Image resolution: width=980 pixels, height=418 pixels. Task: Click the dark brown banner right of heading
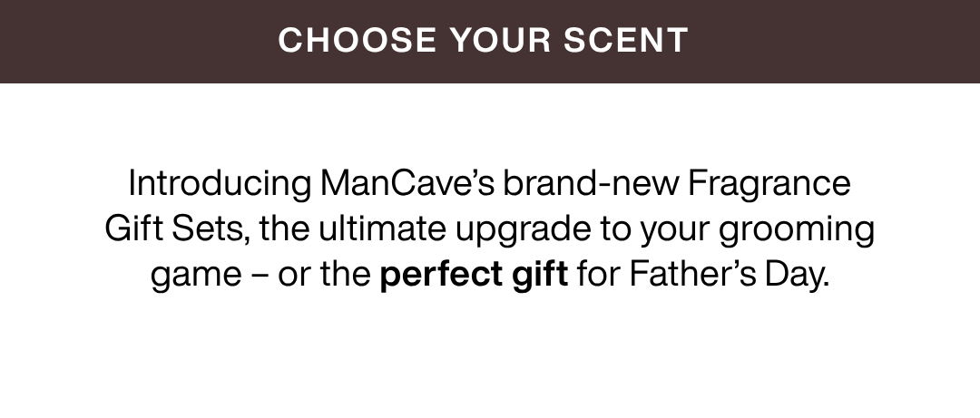click(x=835, y=41)
